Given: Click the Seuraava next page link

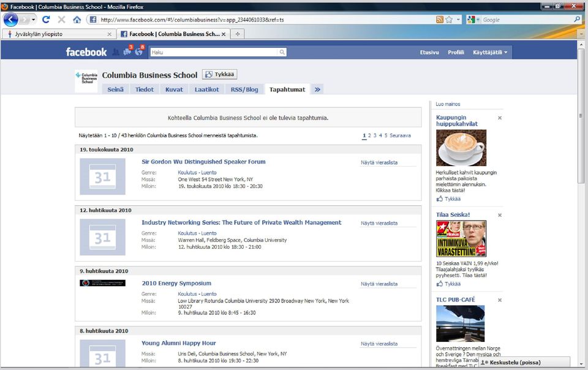Looking at the screenshot, I should coord(400,135).
